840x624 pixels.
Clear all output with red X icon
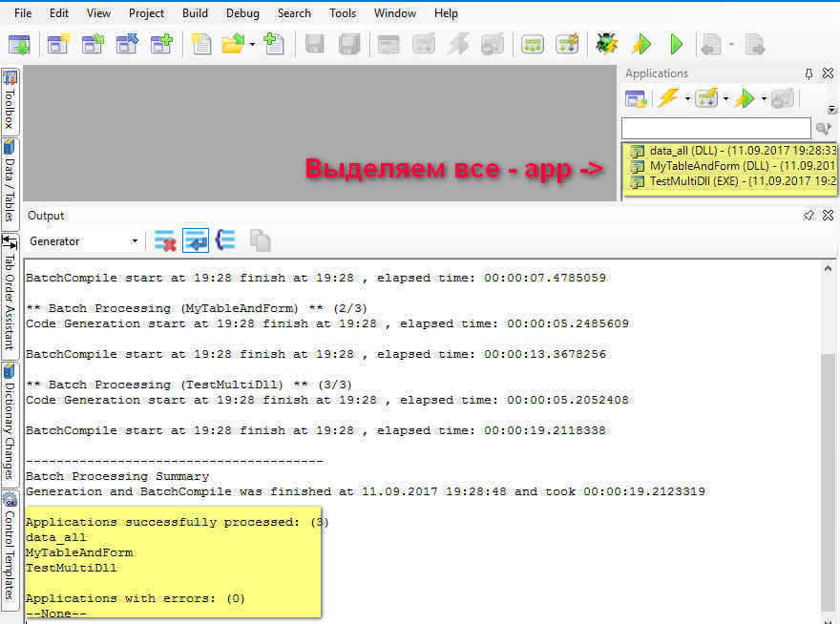click(x=165, y=240)
